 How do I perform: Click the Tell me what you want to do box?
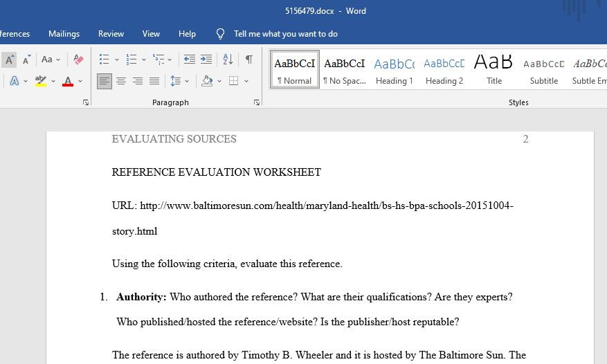point(285,34)
